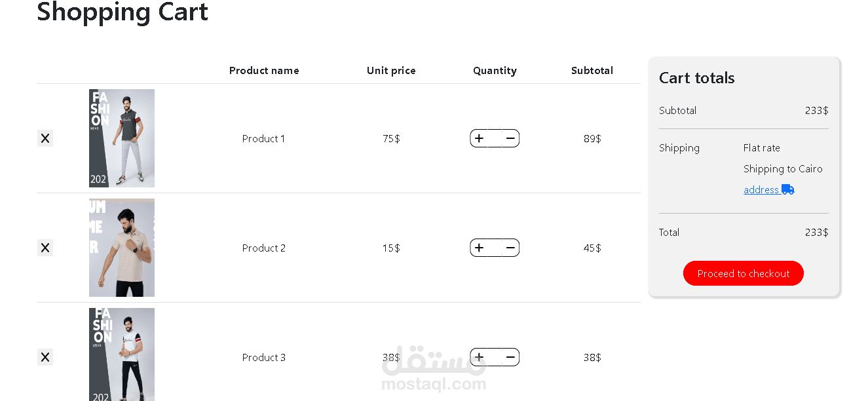
Task: Click the Quantity column header
Action: click(495, 71)
